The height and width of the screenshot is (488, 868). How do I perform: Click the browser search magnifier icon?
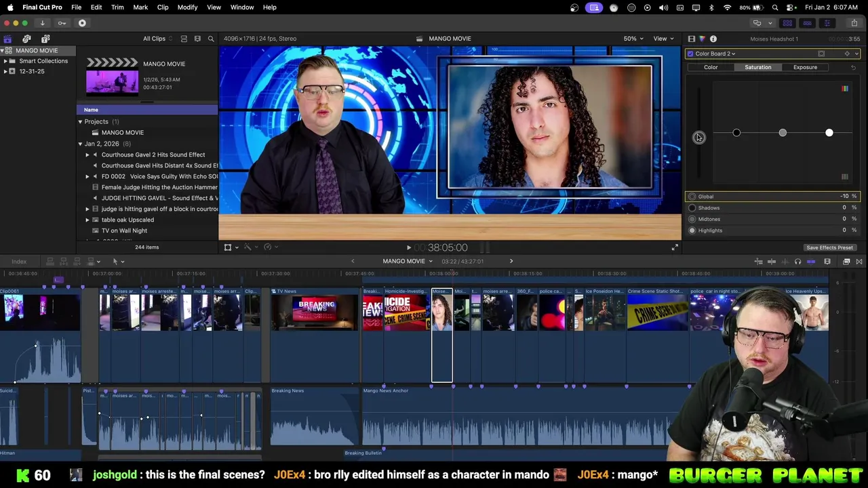210,39
